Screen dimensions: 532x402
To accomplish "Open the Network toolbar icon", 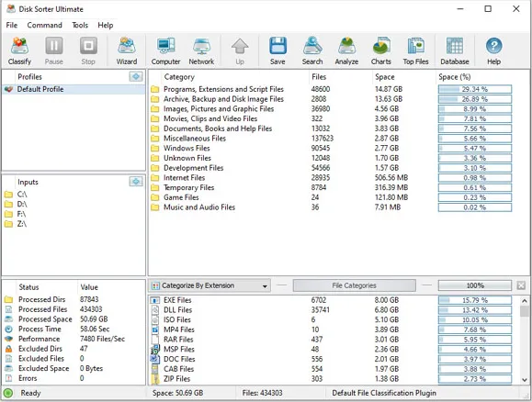I will pos(201,51).
